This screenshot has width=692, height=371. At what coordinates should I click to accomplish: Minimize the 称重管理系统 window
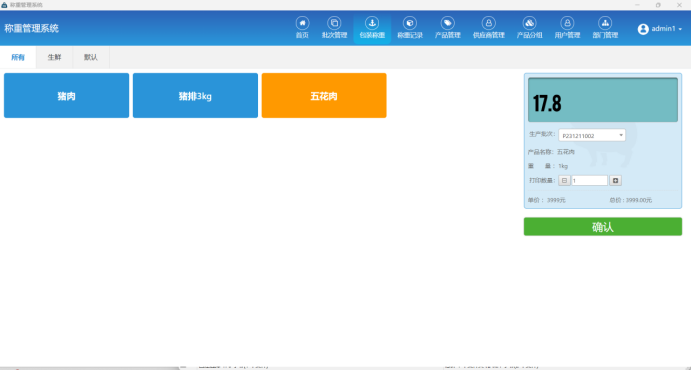tap(637, 5)
